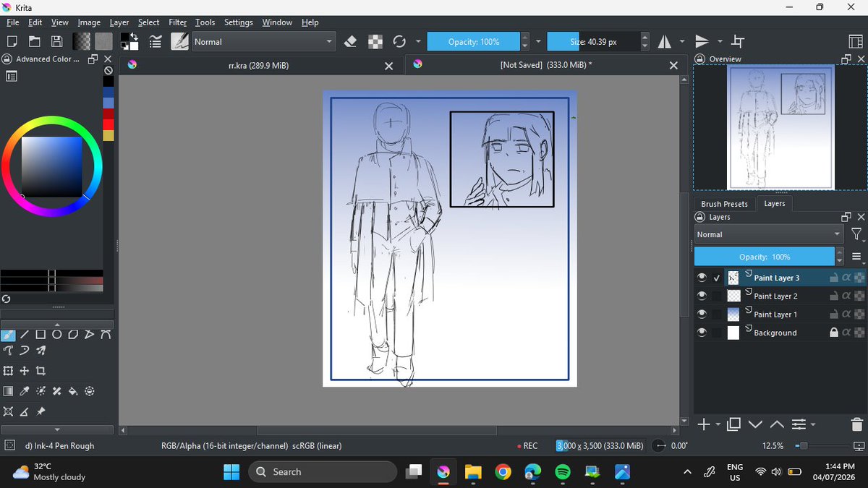
Task: Select the Freehand Path tool
Action: pyautogui.click(x=8, y=351)
